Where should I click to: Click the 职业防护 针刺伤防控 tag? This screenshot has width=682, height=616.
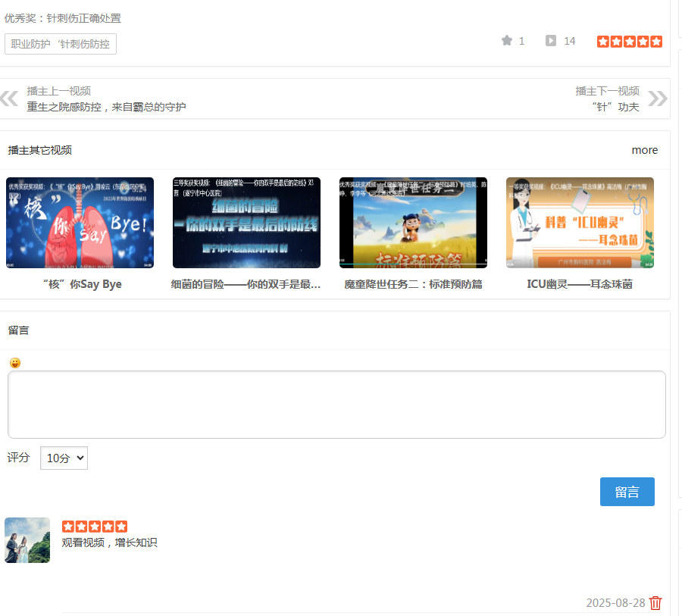61,44
